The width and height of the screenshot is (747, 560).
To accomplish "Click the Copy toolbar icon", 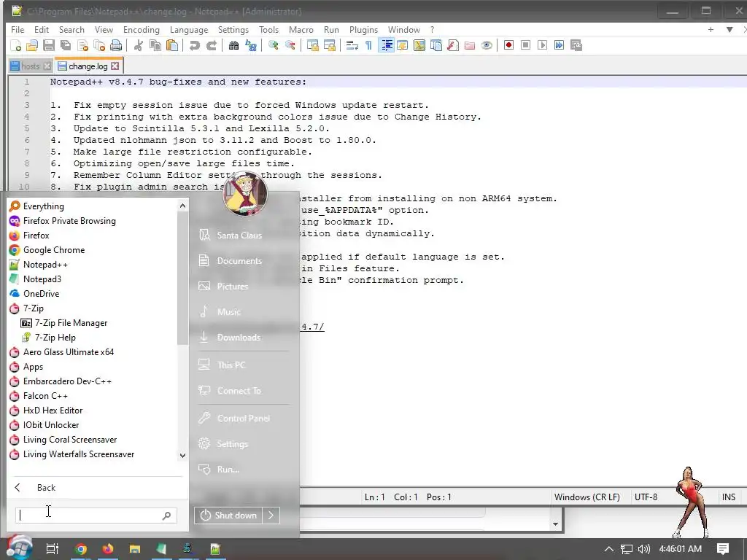I will point(155,46).
